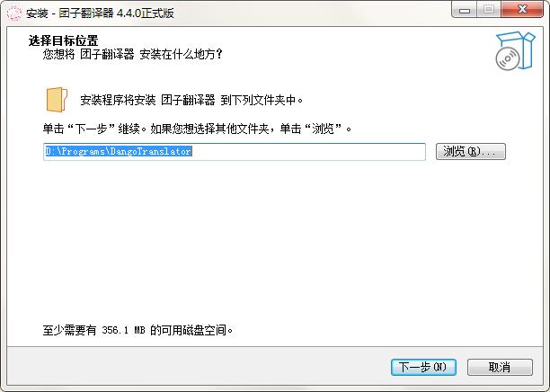Viewport: 550px width, 392px height.
Task: Click empty space in install path field
Action: coord(308,152)
